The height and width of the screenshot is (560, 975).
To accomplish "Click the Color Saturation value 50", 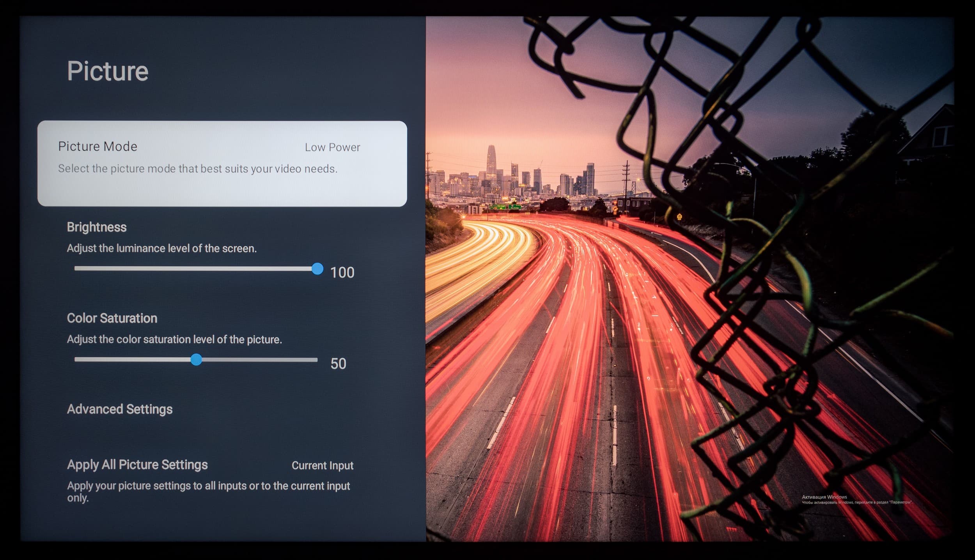I will coord(338,364).
